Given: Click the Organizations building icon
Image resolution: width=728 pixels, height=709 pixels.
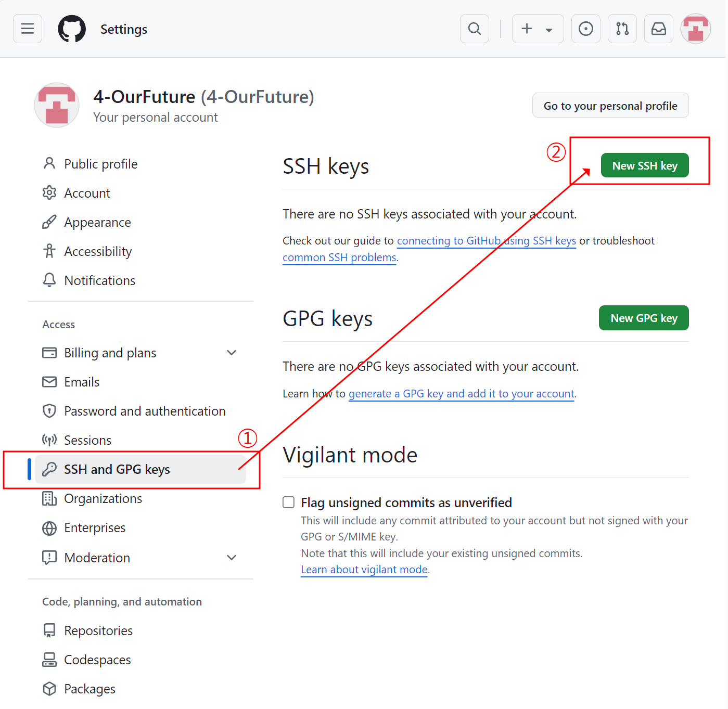Looking at the screenshot, I should tap(49, 498).
